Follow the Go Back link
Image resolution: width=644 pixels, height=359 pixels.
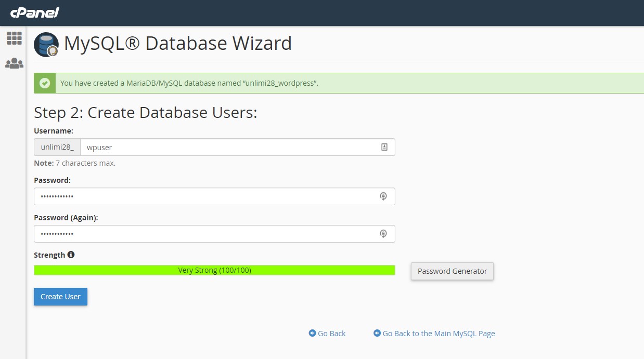pyautogui.click(x=327, y=333)
